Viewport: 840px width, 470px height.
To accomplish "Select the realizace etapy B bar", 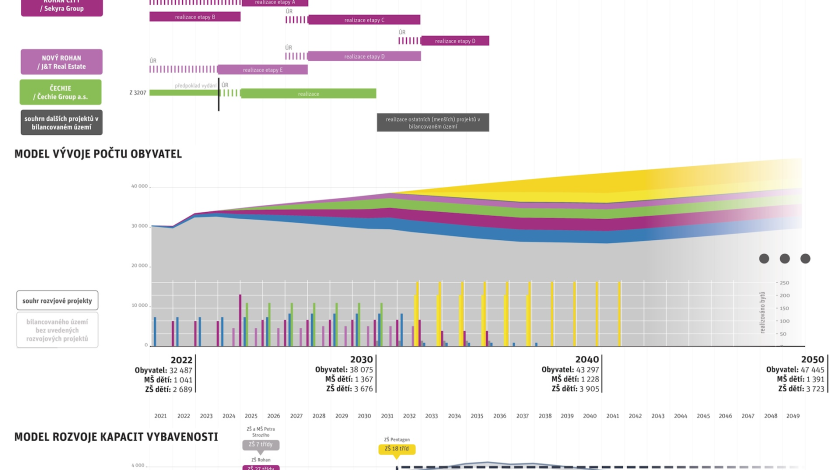I will click(195, 17).
